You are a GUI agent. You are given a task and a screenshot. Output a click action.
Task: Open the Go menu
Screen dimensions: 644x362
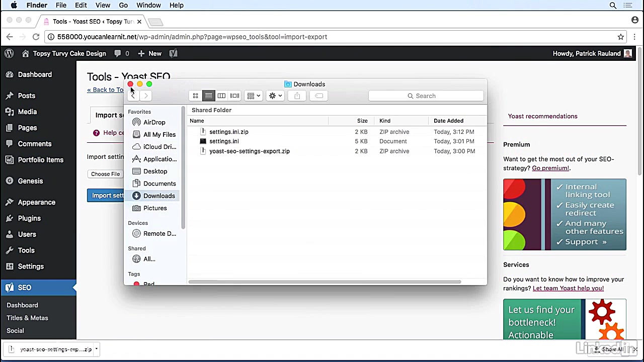[123, 5]
